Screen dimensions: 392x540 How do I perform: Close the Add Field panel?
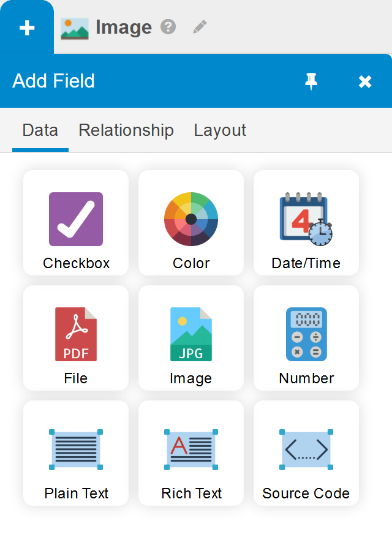click(x=365, y=81)
